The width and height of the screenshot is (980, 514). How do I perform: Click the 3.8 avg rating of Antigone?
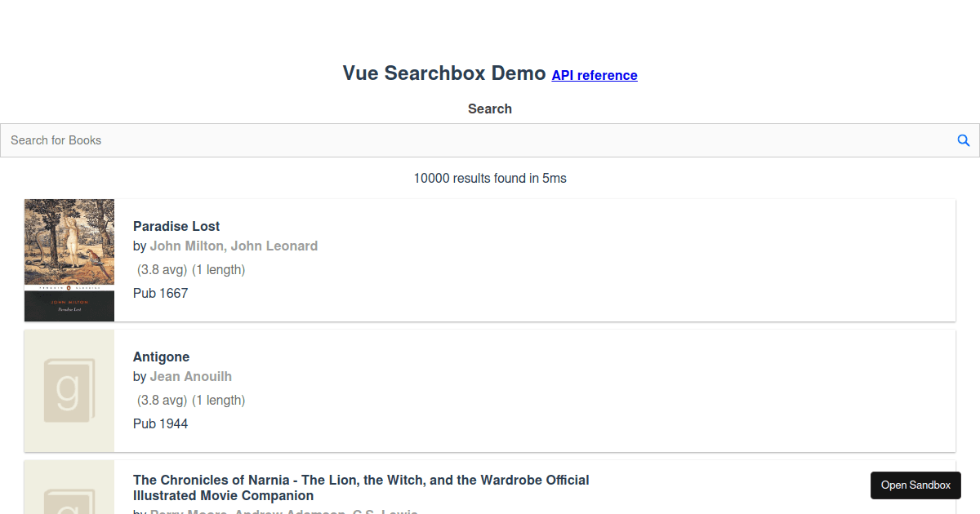[162, 400]
